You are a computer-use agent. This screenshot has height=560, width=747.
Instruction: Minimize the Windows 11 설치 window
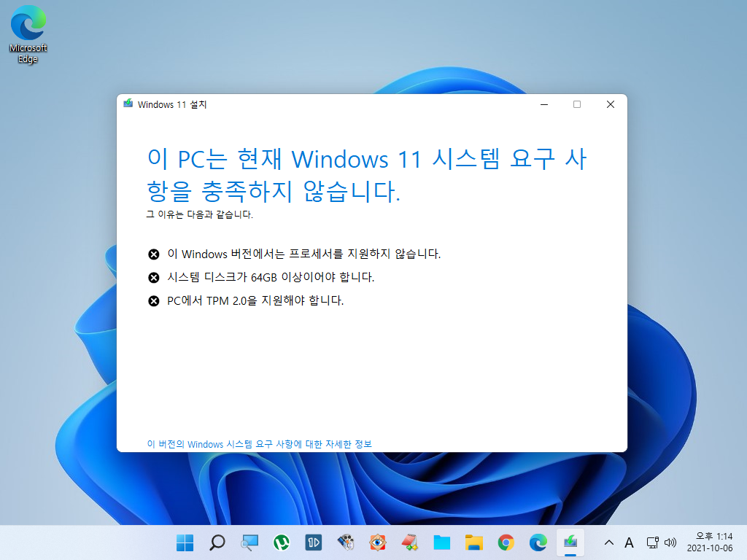point(544,104)
